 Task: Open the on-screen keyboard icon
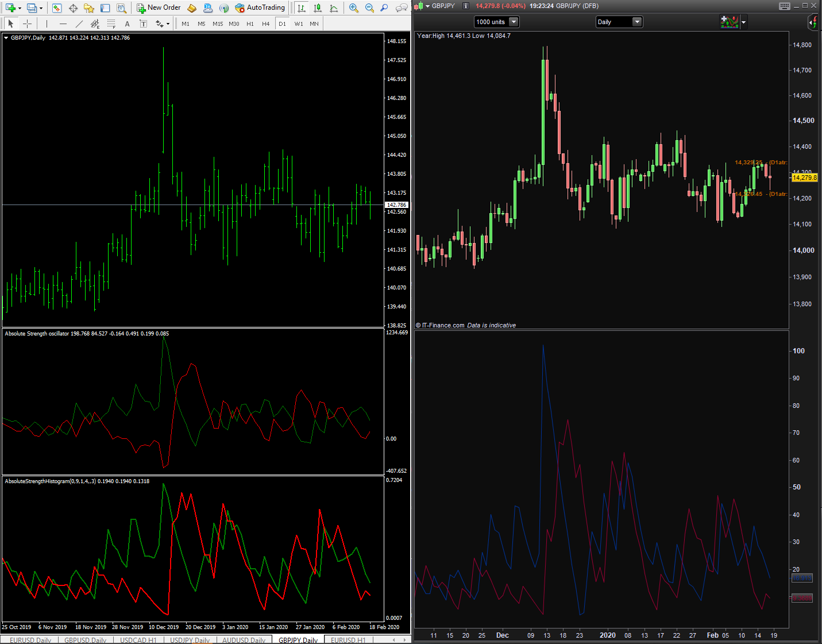pyautogui.click(x=784, y=6)
